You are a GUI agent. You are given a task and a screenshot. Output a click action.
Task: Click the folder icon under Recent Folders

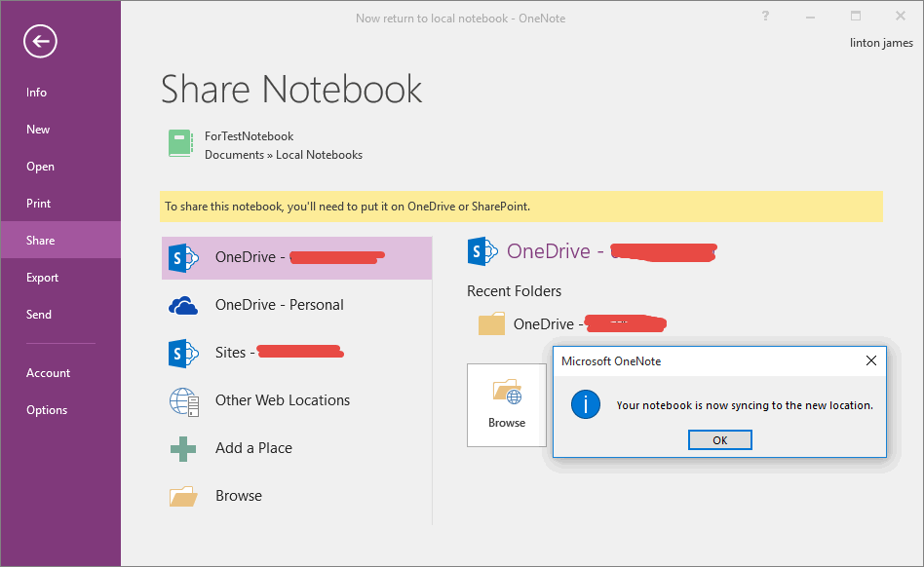(x=491, y=323)
